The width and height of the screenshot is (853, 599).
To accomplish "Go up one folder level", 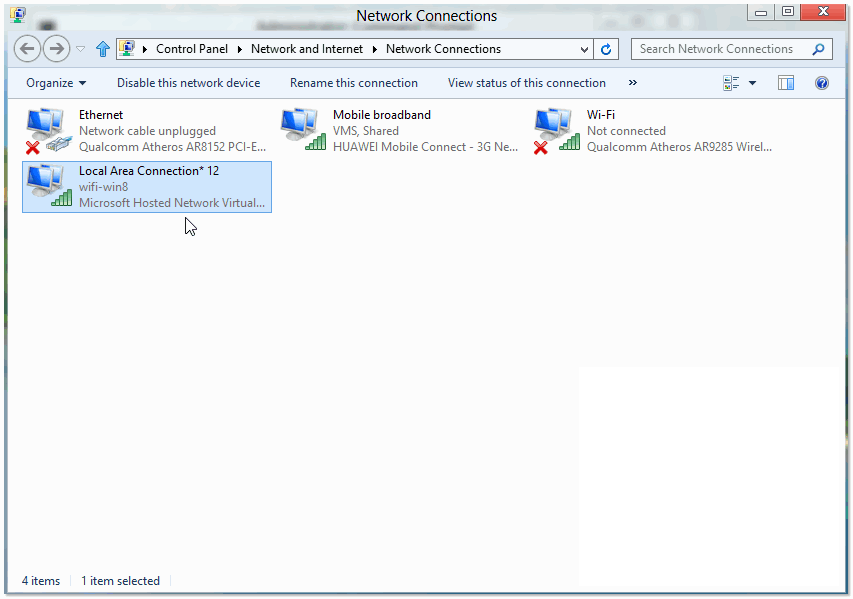I will (102, 49).
